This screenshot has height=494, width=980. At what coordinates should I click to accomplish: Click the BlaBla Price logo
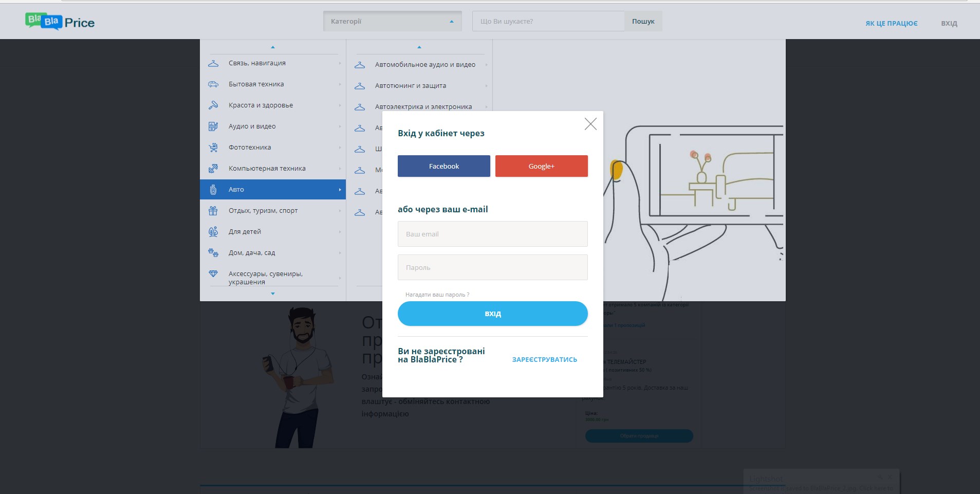pos(60,22)
